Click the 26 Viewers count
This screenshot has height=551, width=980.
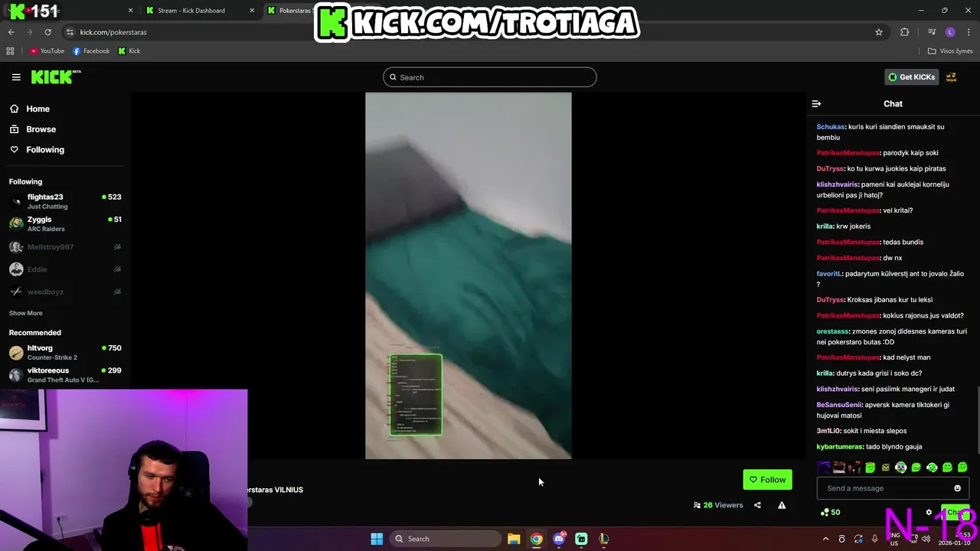[x=718, y=505]
